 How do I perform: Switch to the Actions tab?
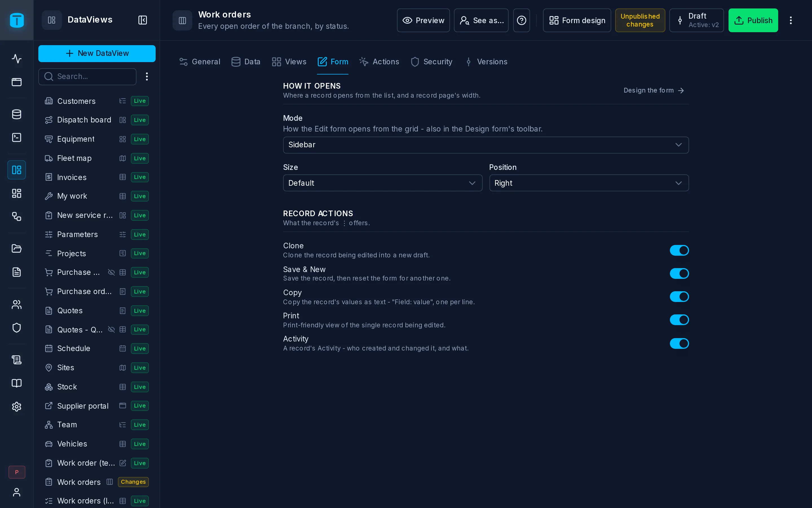click(x=379, y=62)
